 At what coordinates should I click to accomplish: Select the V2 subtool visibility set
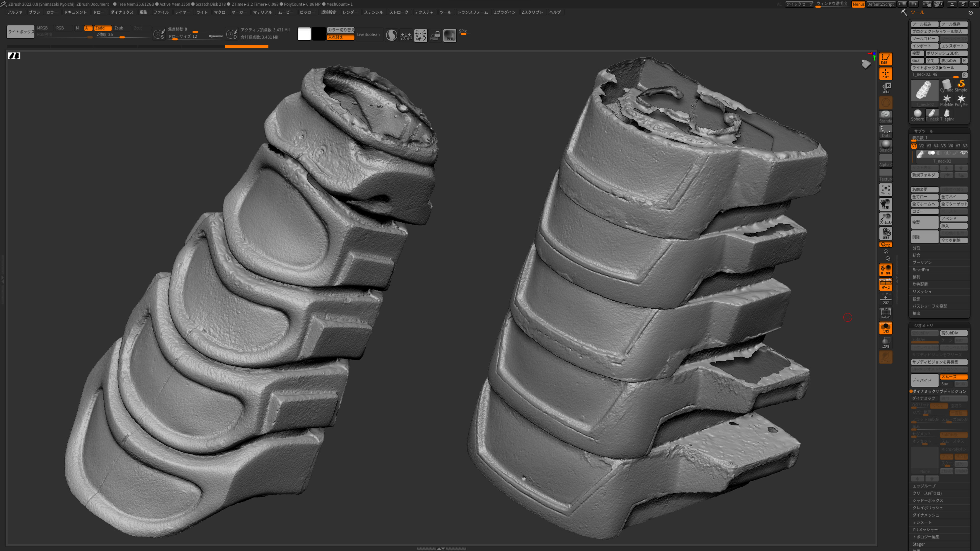pyautogui.click(x=921, y=146)
